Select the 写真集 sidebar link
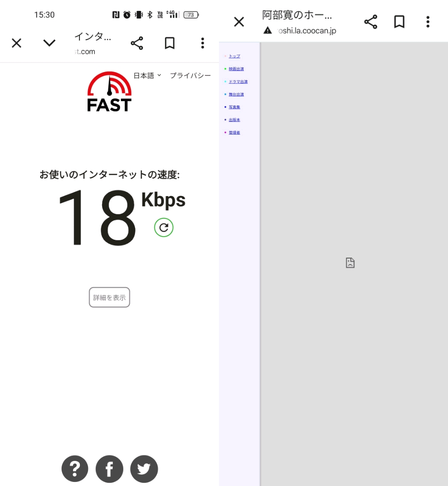Viewport: 448px width, 486px height. [x=234, y=107]
